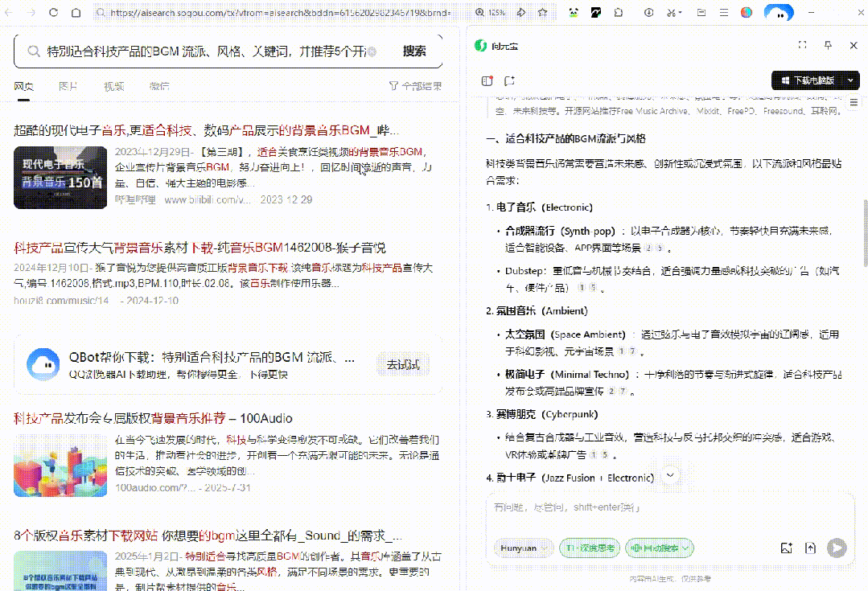This screenshot has width=868, height=591.
Task: Click the scroll-down chevron in chat
Action: tap(669, 475)
